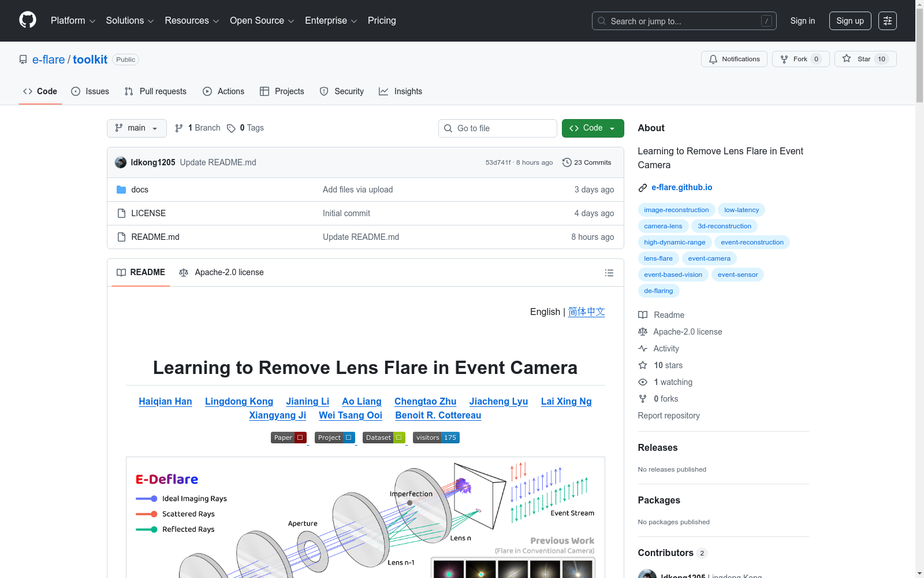
Task: Click the Go to file input
Action: (498, 128)
